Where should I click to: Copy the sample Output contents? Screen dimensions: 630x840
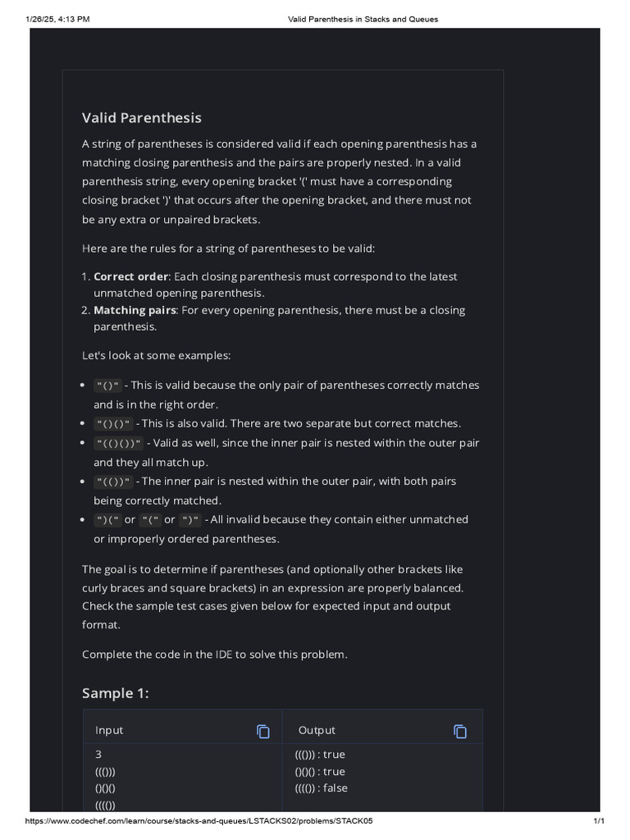pos(460,731)
